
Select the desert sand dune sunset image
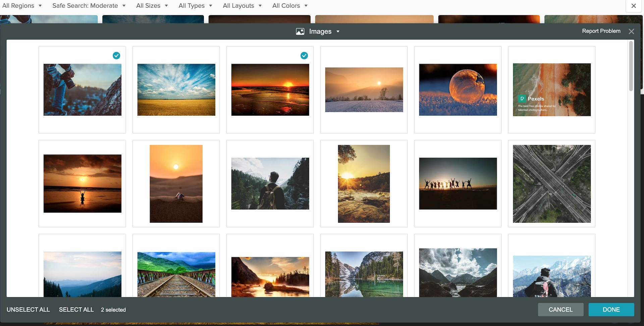tap(176, 183)
